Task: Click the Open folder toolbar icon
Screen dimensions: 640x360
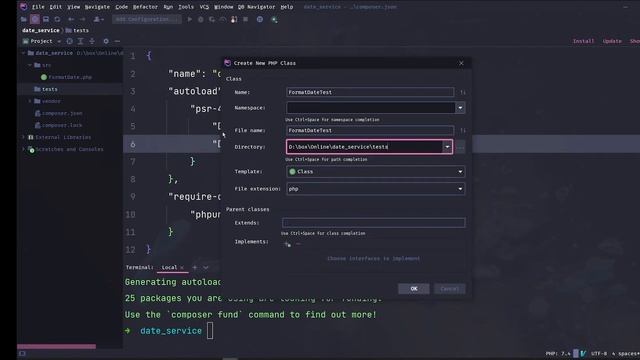Action: 24,19
